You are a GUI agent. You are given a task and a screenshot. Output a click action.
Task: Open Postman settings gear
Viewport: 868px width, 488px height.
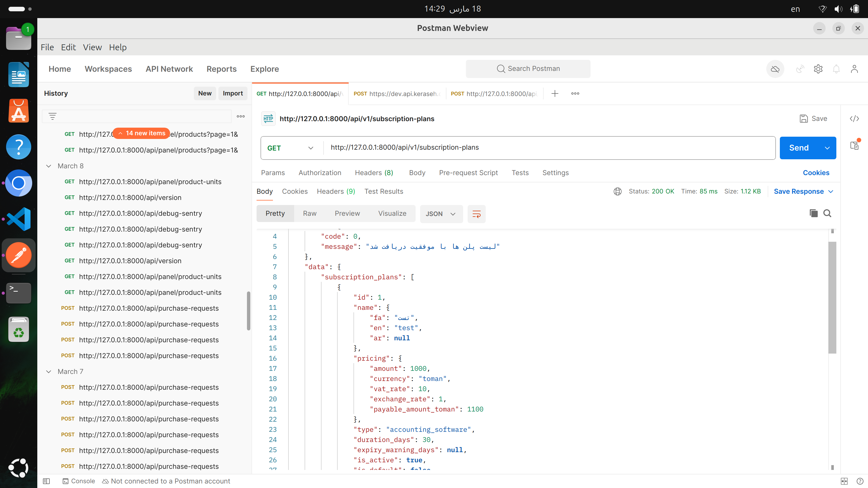pyautogui.click(x=818, y=69)
